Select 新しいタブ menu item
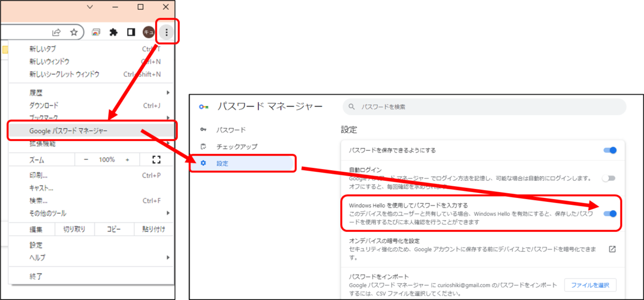Image resolution: width=644 pixels, height=300 pixels. 92,49
